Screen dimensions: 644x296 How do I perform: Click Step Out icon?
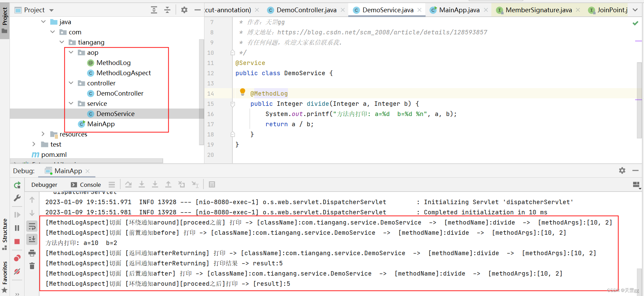[x=168, y=185]
